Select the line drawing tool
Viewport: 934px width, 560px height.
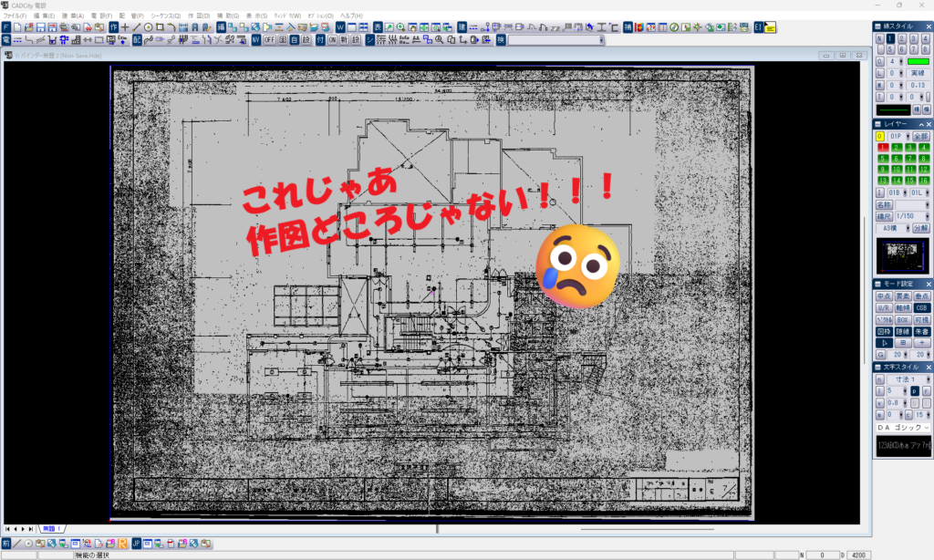[x=137, y=27]
